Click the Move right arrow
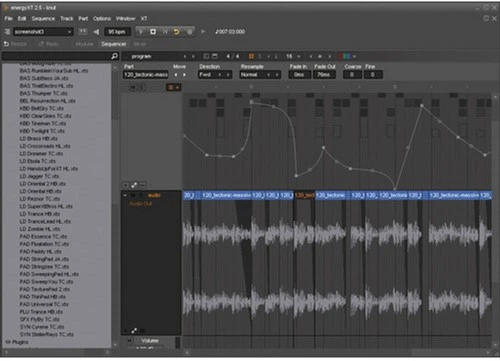This screenshot has height=361, width=500. pyautogui.click(x=184, y=75)
